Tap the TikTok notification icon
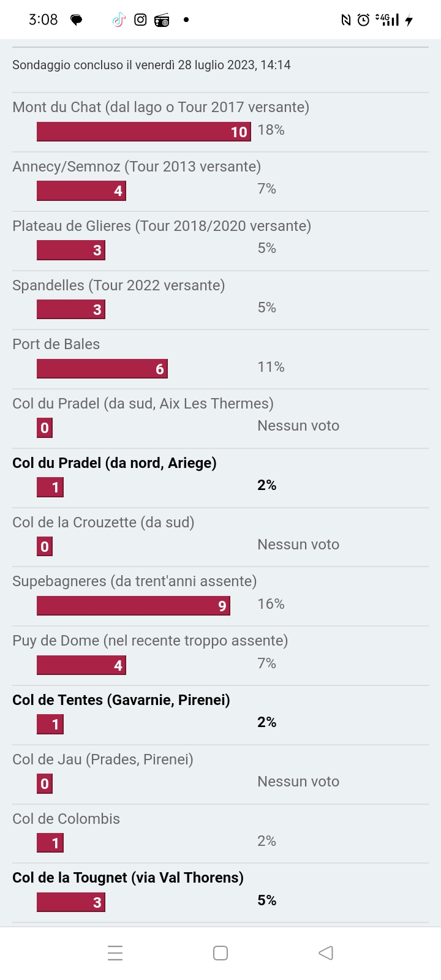 [119, 20]
